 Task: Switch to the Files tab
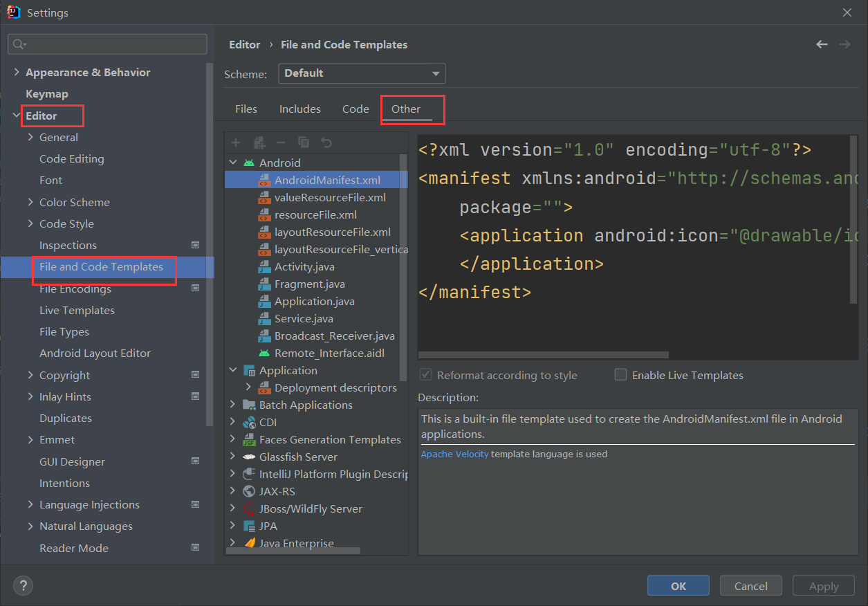pos(246,109)
